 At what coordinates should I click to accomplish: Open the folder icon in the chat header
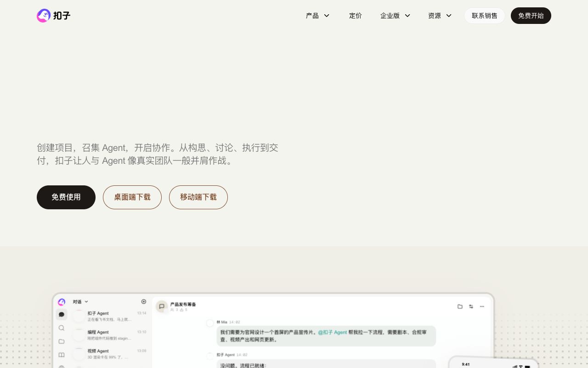[x=460, y=306]
